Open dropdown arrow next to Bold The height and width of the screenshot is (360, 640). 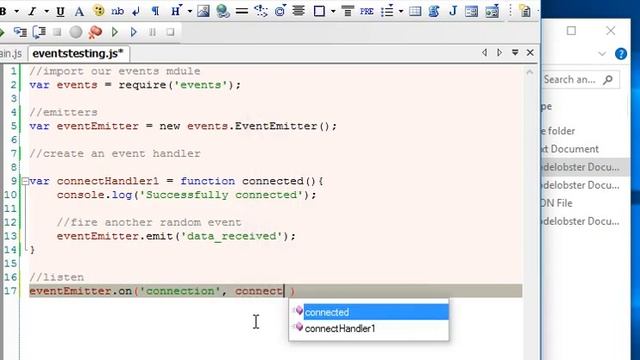tap(16, 11)
